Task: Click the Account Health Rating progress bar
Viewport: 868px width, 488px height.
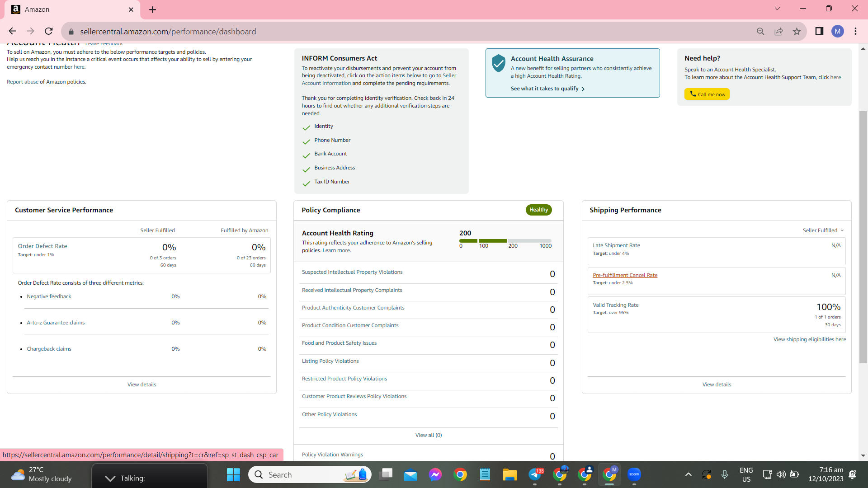Action: tap(505, 241)
